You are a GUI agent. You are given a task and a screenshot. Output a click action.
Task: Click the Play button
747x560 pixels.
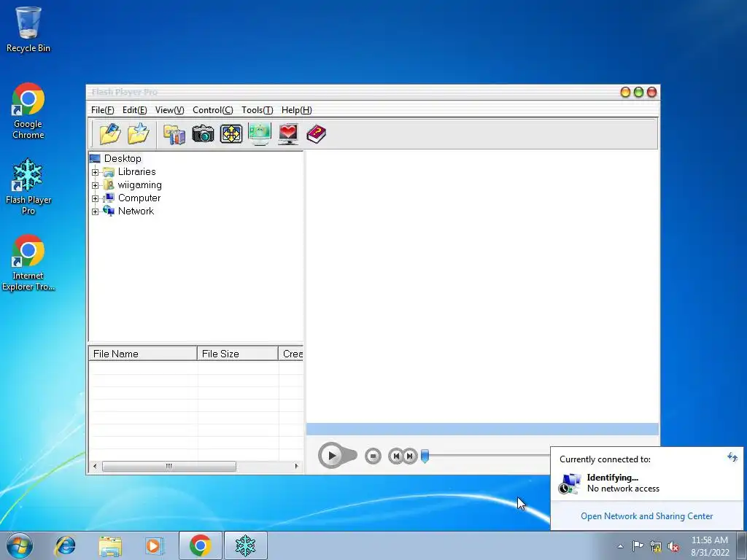coord(332,456)
